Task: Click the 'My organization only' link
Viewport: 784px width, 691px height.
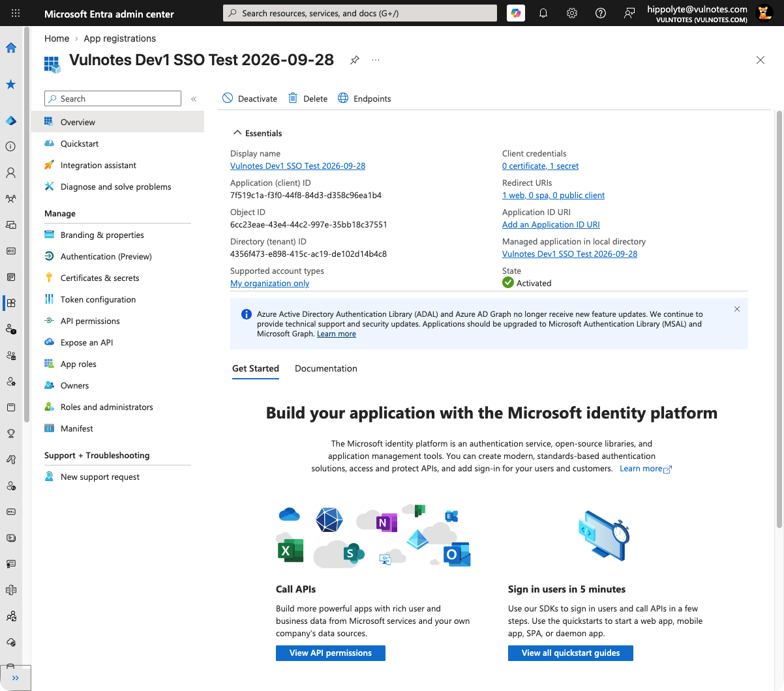Action: click(269, 283)
